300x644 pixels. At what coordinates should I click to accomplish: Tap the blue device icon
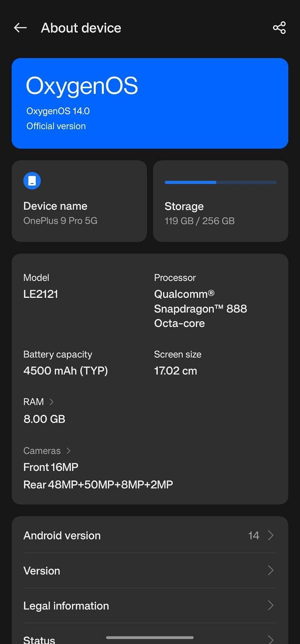32,181
